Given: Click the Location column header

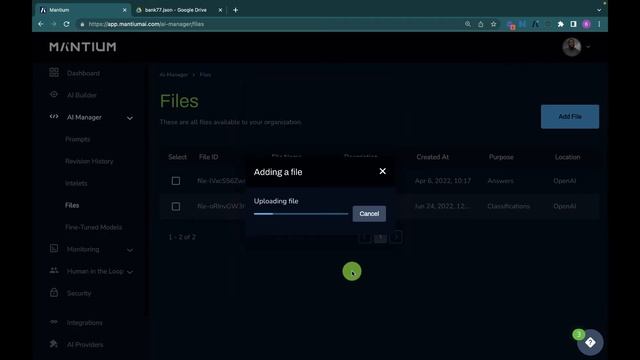Looking at the screenshot, I should tap(567, 157).
